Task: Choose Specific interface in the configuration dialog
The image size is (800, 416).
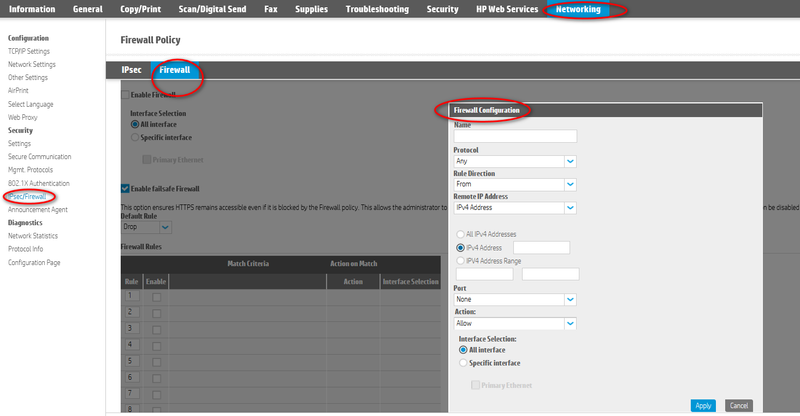Action: coord(463,363)
